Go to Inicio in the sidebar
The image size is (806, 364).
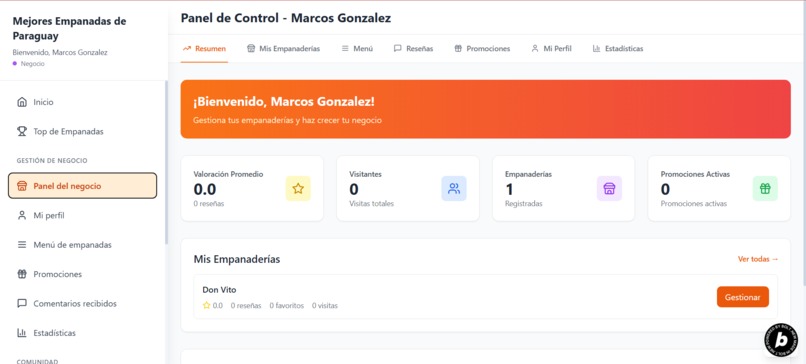(82, 102)
